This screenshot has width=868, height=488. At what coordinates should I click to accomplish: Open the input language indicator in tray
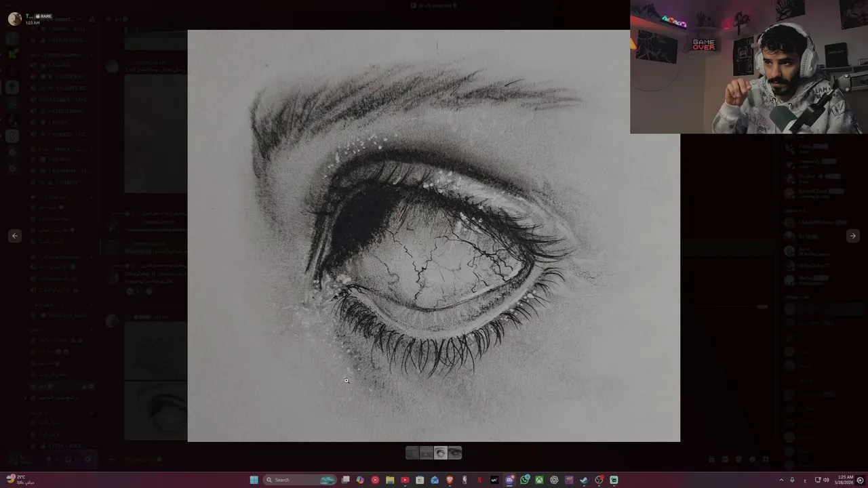click(805, 480)
